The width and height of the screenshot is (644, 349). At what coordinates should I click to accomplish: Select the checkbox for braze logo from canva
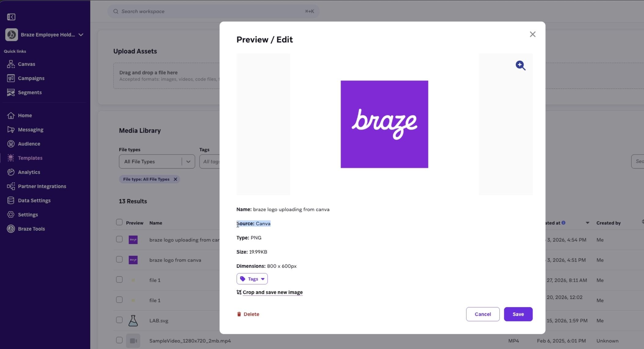click(x=119, y=259)
